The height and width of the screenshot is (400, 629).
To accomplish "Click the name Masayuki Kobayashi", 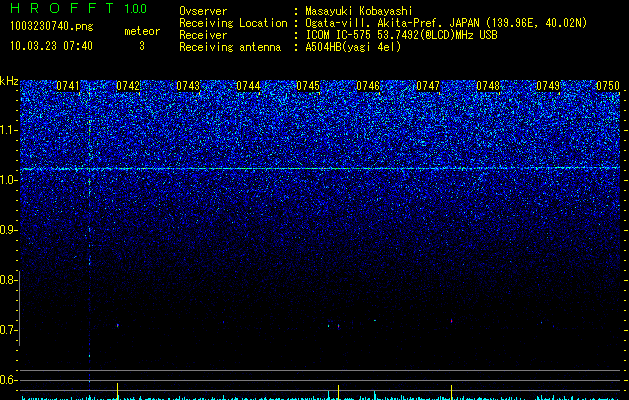I will [359, 11].
